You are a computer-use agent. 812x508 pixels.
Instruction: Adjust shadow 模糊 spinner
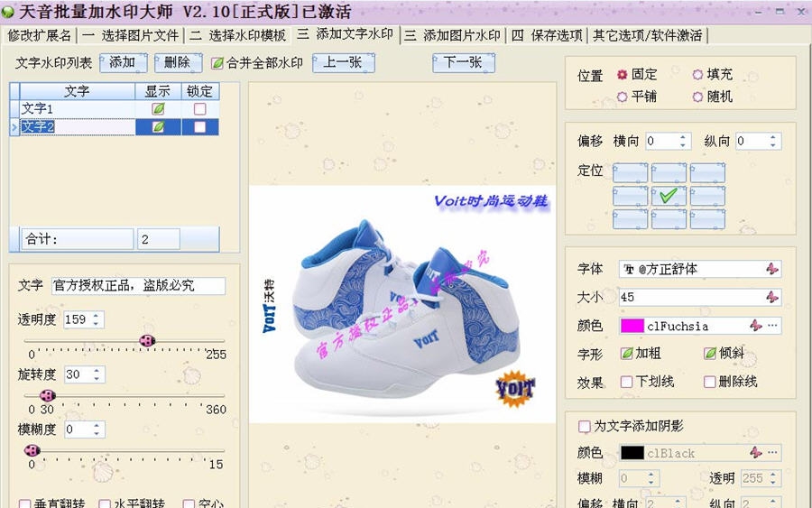coord(651,478)
